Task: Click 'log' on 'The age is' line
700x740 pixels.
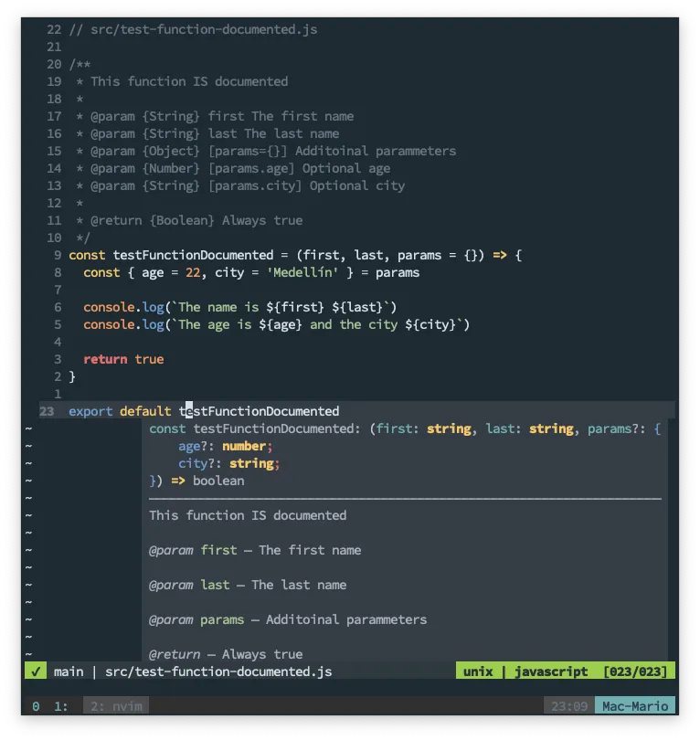Action: (153, 324)
